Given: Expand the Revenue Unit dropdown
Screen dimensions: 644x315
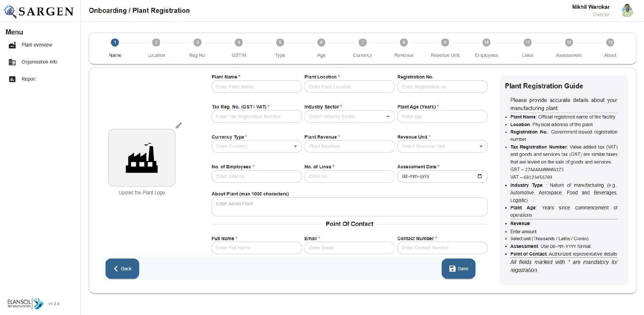Looking at the screenshot, I should point(481,147).
